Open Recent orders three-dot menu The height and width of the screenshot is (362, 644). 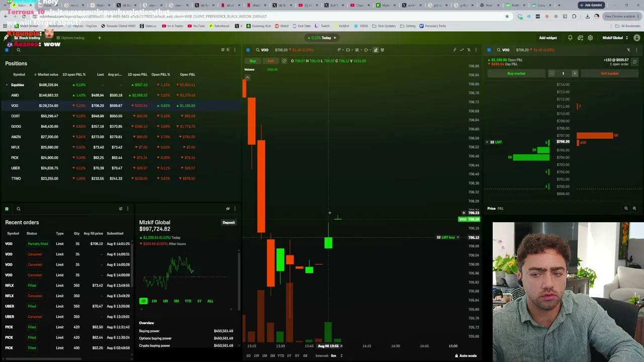pos(127,209)
